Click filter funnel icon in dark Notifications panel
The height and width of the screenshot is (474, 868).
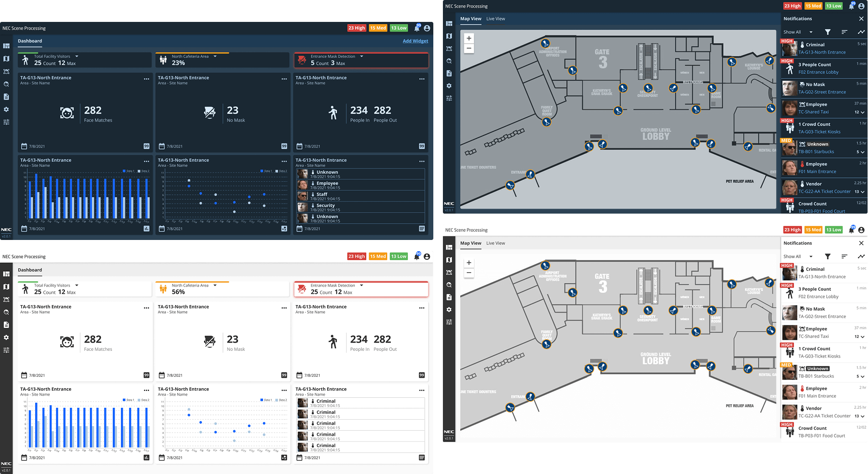click(828, 32)
